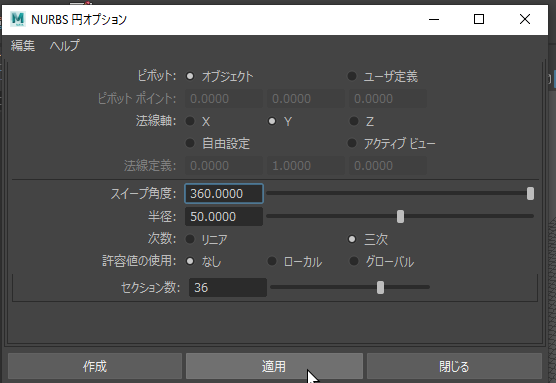Select ピボット オブジェクト radio button
This screenshot has width=556, height=383.
pos(190,76)
